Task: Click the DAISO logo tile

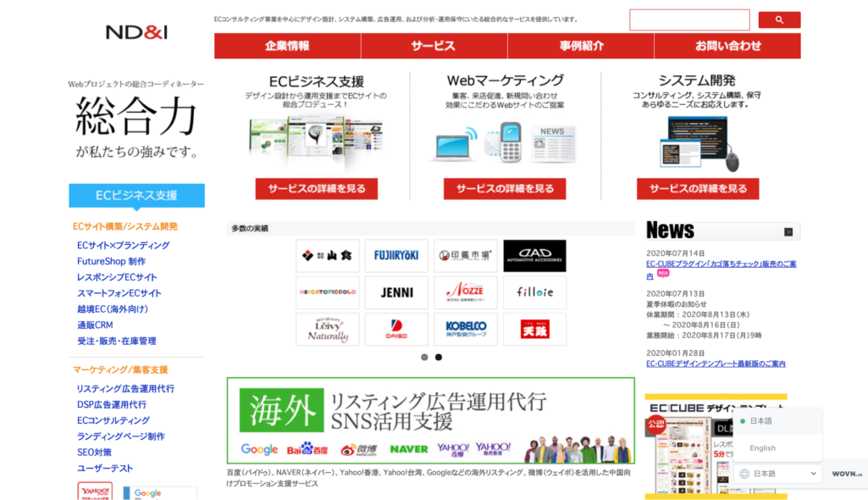Action: 396,329
